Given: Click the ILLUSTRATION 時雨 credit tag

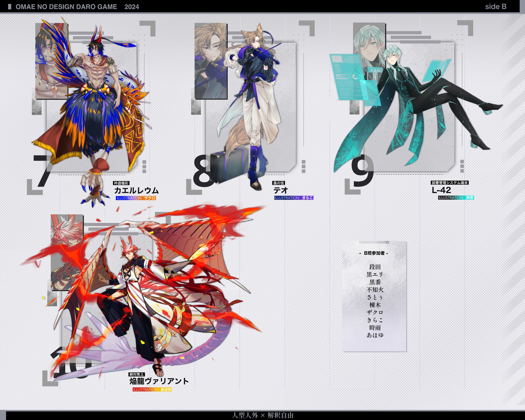Looking at the screenshot, I should click(456, 198).
